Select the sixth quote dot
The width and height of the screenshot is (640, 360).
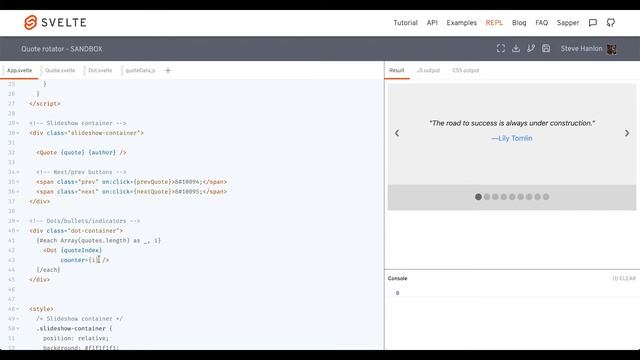(521, 197)
